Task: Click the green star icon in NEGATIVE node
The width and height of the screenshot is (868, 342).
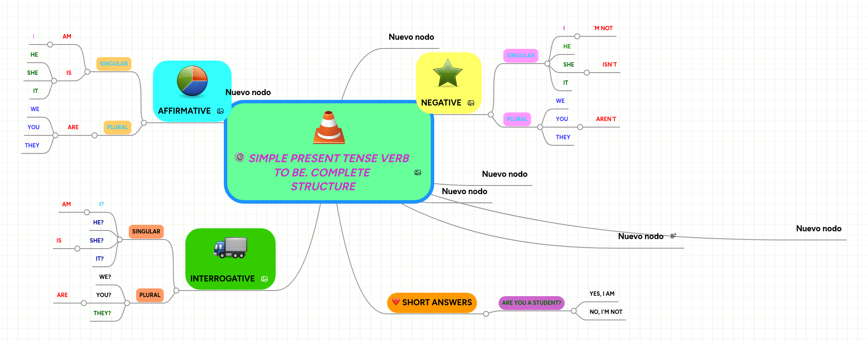Action: 448,73
